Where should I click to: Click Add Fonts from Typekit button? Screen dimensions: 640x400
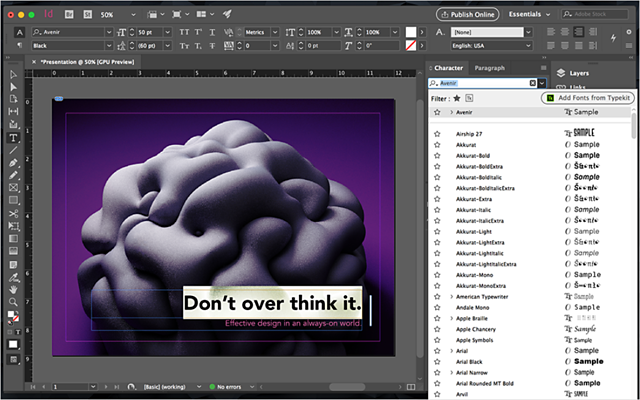point(587,98)
